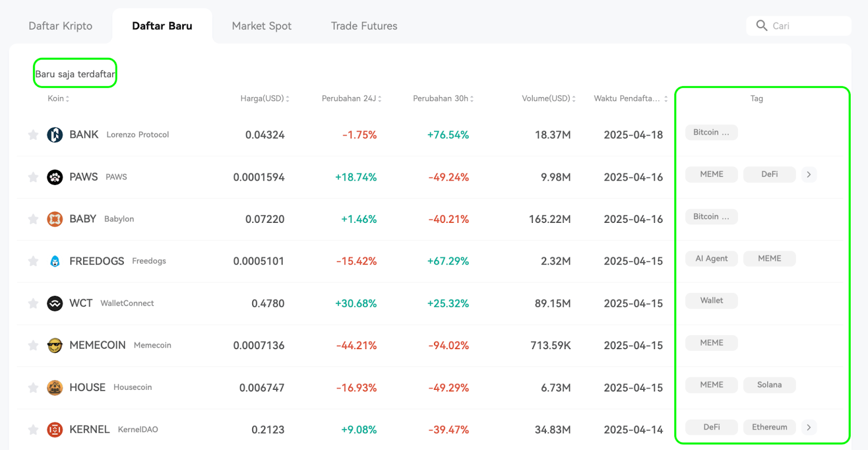The width and height of the screenshot is (868, 450).
Task: Sort by Harga(USD) column
Action: pos(265,98)
